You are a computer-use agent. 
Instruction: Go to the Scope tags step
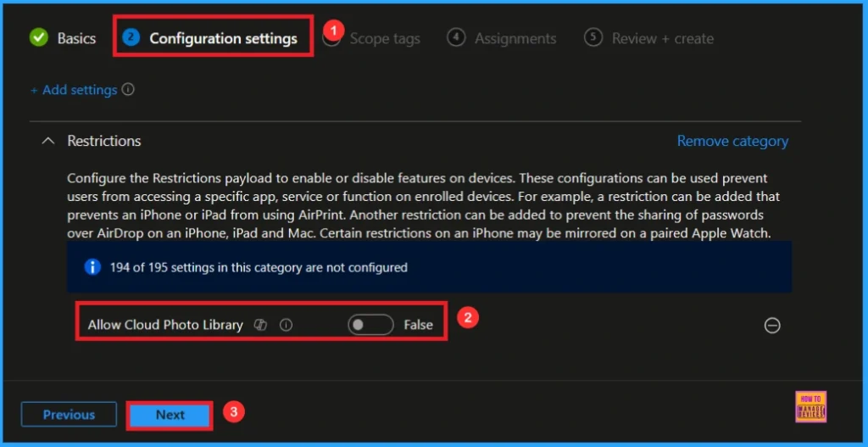pyautogui.click(x=385, y=39)
